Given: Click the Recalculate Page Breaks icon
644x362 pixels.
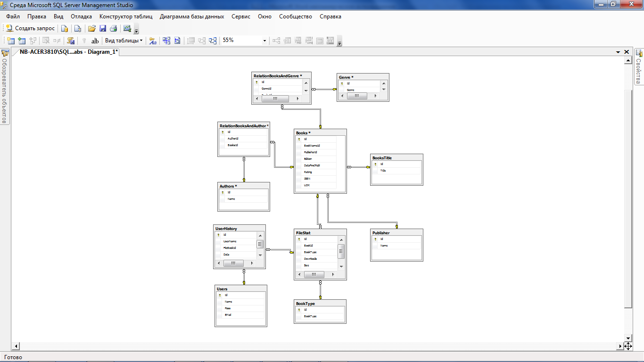Looking at the screenshot, I should pos(177,41).
